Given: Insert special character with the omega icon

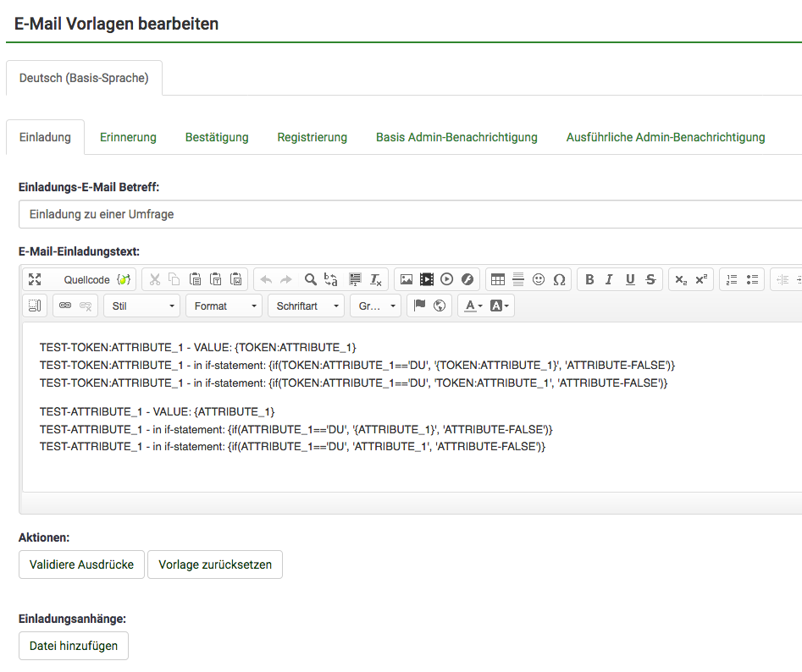Looking at the screenshot, I should coord(559,279).
